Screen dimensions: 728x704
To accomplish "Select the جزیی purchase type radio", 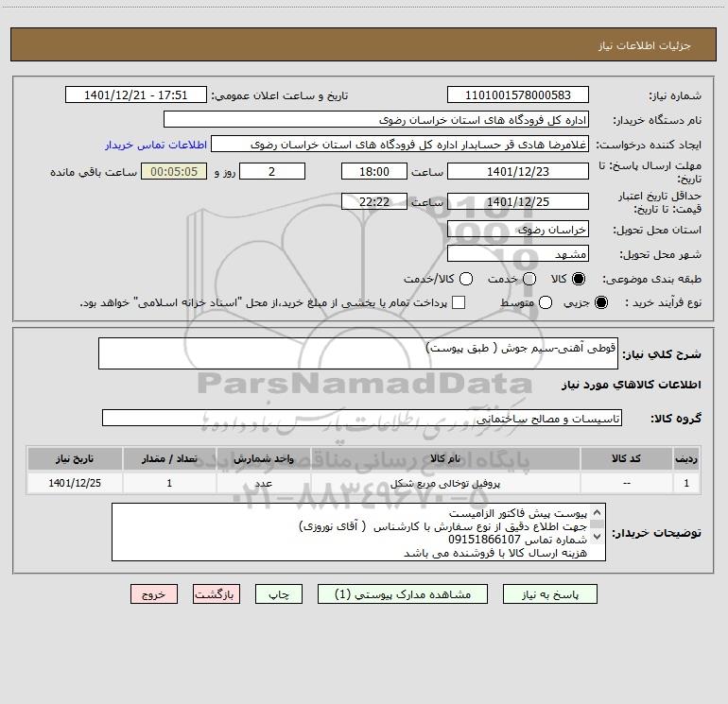I will point(601,302).
